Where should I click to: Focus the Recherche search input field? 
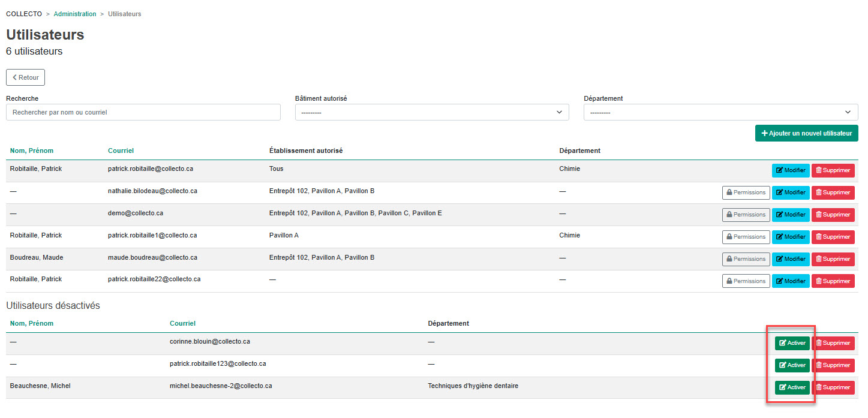(x=143, y=112)
